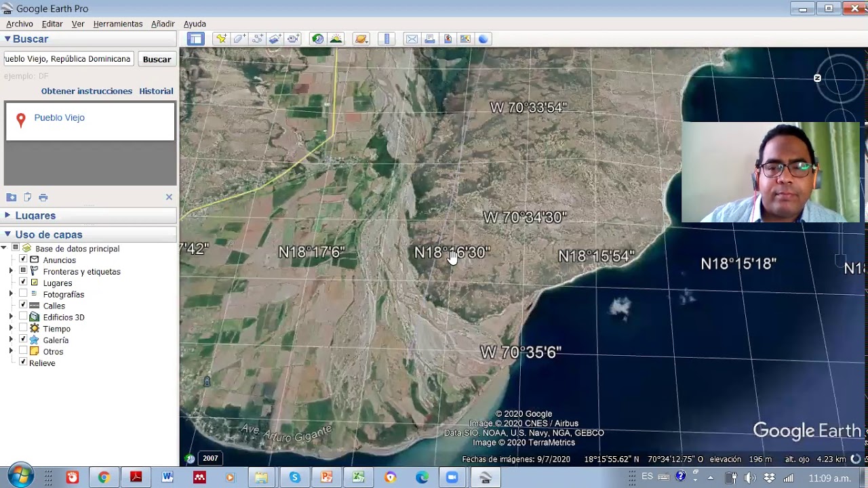Open the Añadir menu
The width and height of the screenshot is (868, 488).
point(163,24)
